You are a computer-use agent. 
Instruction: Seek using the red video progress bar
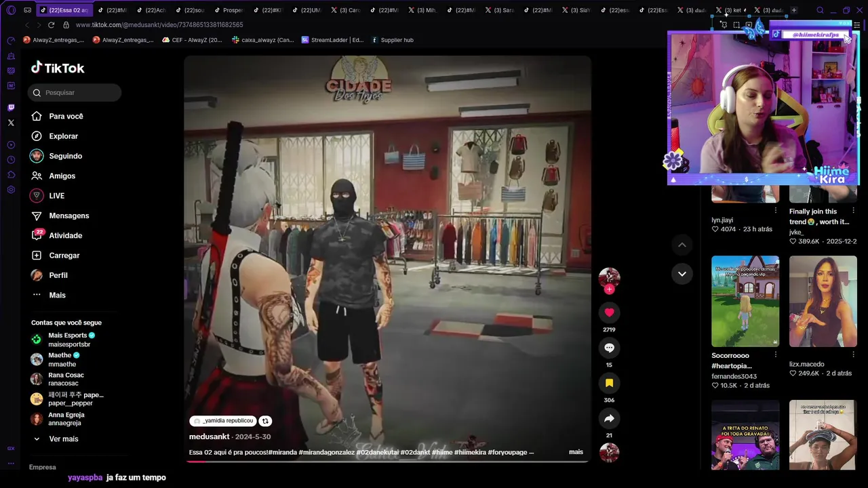387,462
